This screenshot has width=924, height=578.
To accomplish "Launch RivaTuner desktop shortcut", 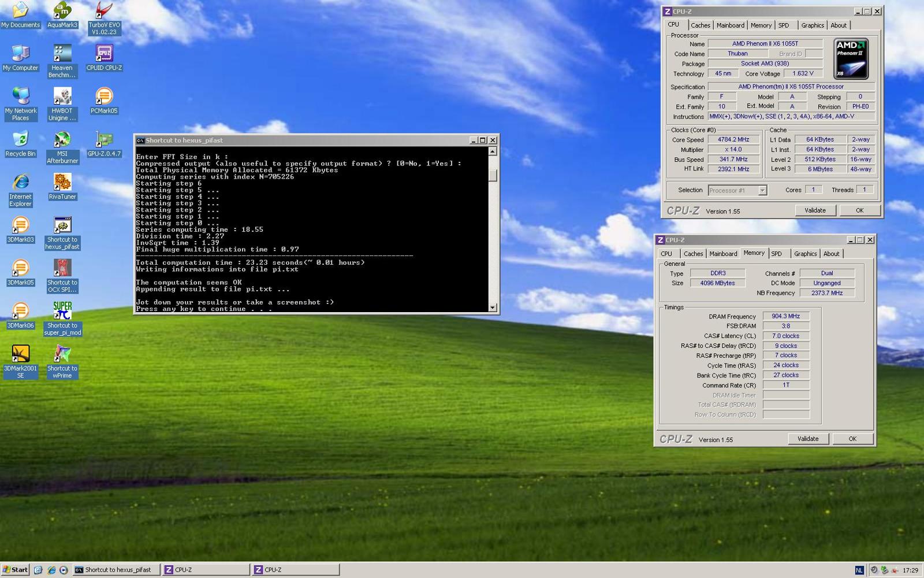I will coord(62,187).
